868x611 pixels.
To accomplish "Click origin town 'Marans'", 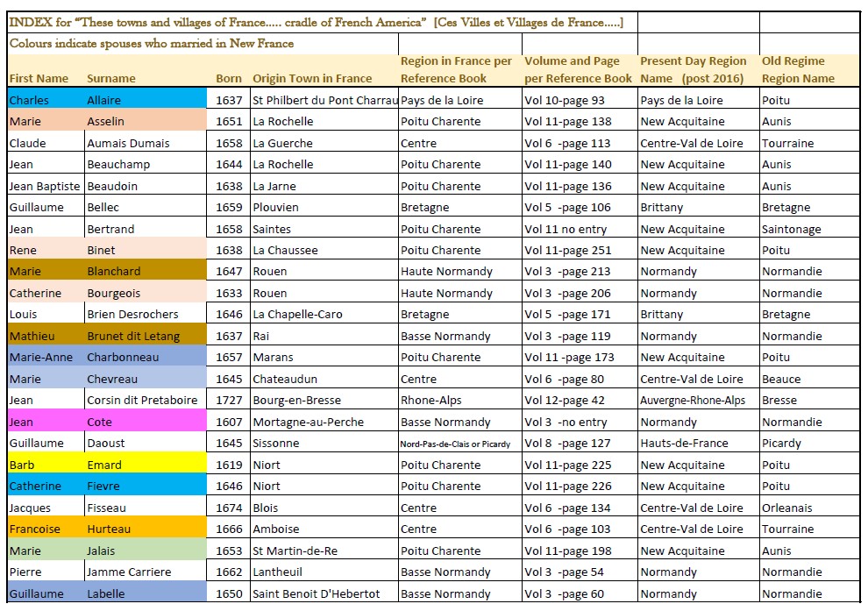I will coord(273,357).
